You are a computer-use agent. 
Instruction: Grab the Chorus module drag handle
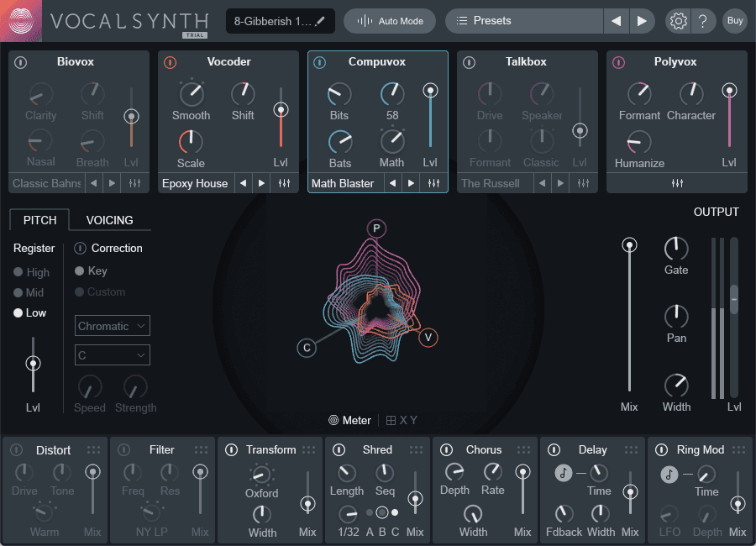click(523, 449)
